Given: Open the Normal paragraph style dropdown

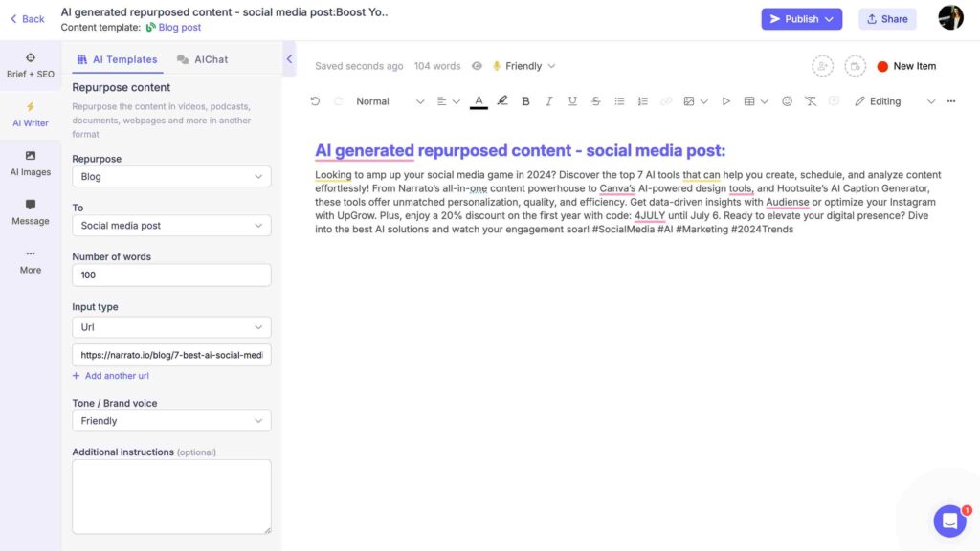Looking at the screenshot, I should tap(390, 101).
